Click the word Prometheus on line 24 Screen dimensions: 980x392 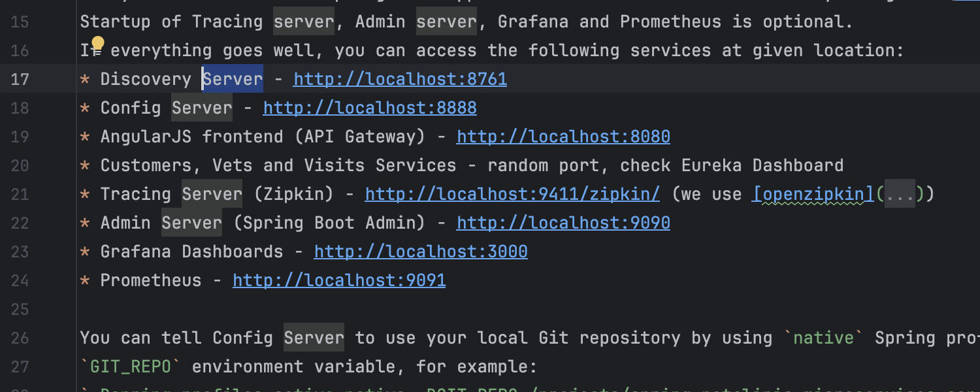(151, 280)
